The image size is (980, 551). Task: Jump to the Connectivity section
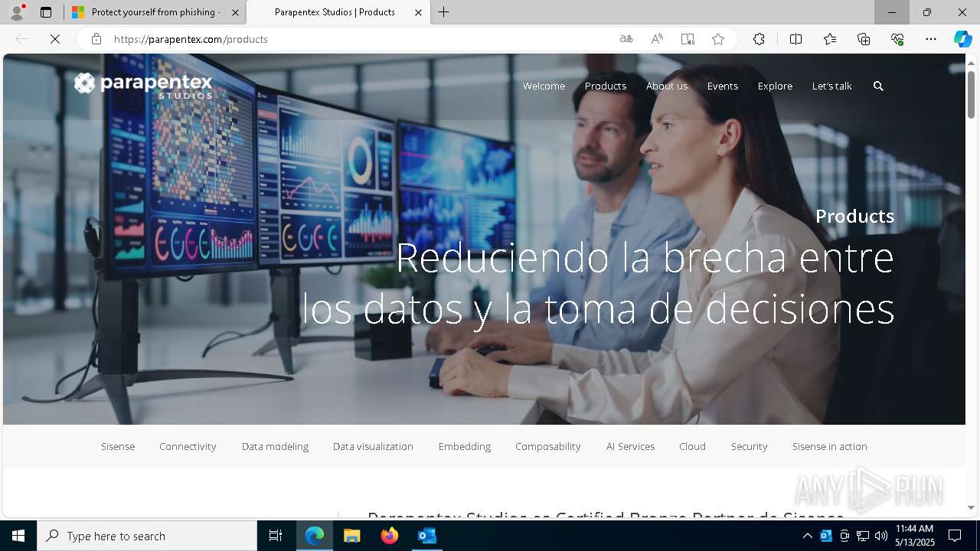click(188, 446)
